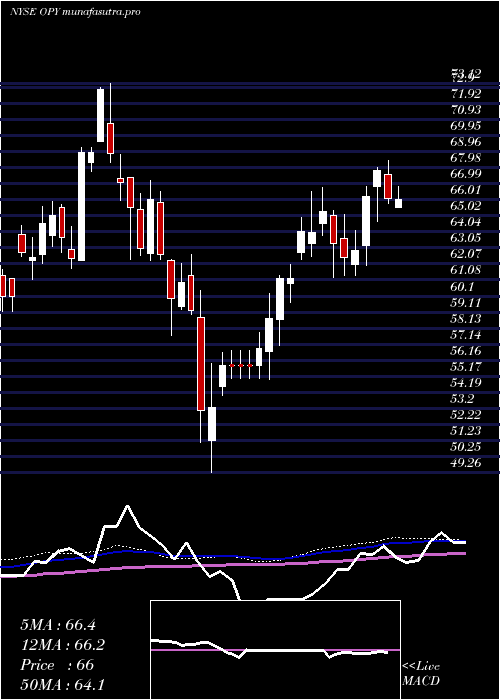Select the 69.95 price axis label
This screenshot has width=500, height=700.
466,126
